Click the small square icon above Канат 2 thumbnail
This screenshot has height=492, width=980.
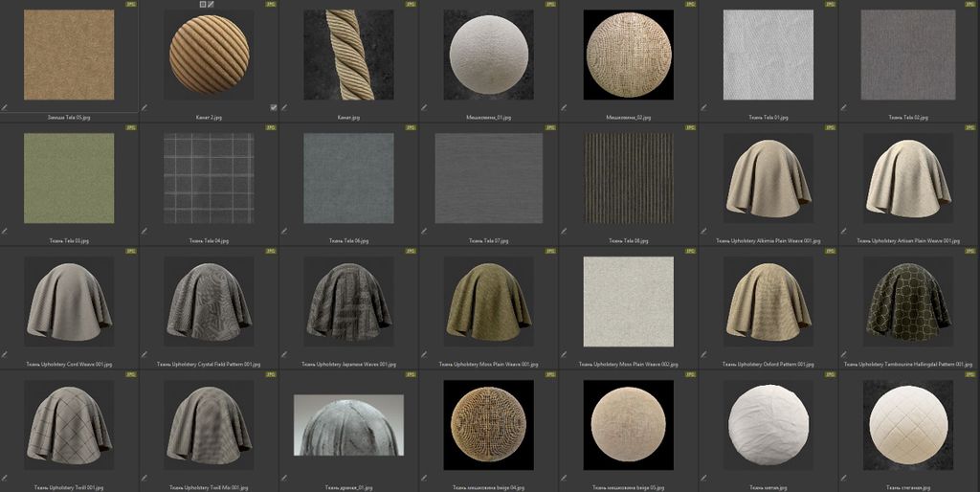pos(203,5)
